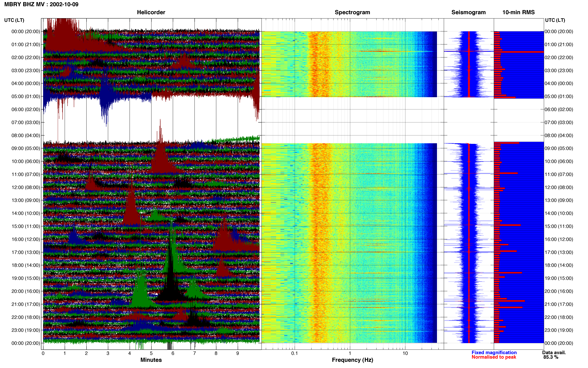
Task: Click right time label '21:00 (17:00)'
Action: [x=559, y=304]
